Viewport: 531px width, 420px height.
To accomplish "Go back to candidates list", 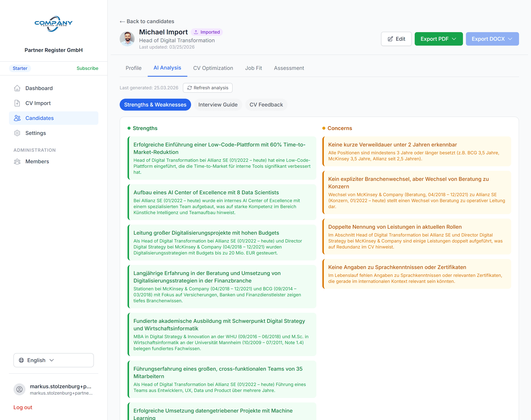I will click(x=147, y=21).
